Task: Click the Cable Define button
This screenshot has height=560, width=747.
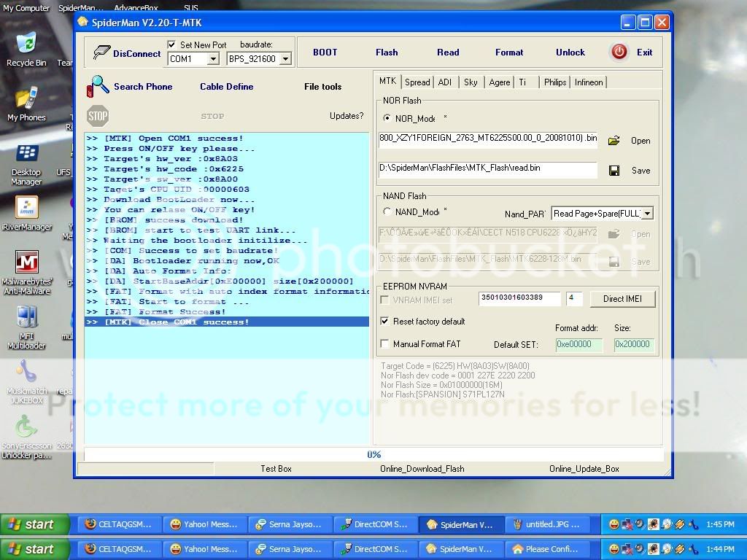Action: (226, 87)
